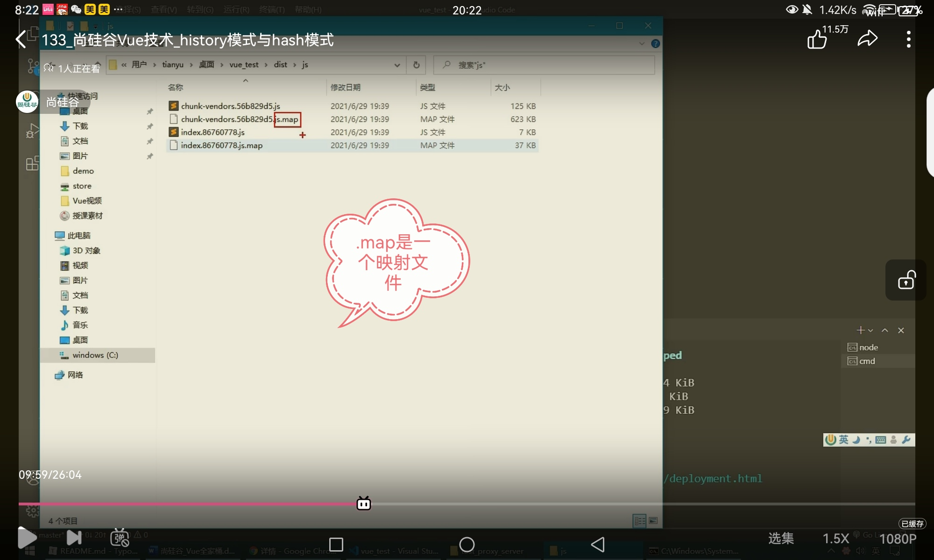The image size is (934, 560).
Task: Change the 1.5X playback speed
Action: pyautogui.click(x=835, y=539)
